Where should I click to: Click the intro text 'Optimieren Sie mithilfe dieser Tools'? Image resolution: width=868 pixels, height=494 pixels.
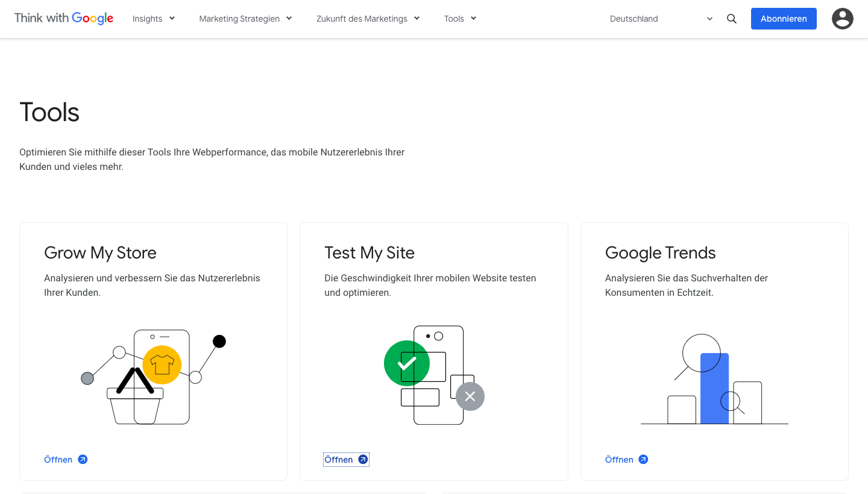[95, 152]
